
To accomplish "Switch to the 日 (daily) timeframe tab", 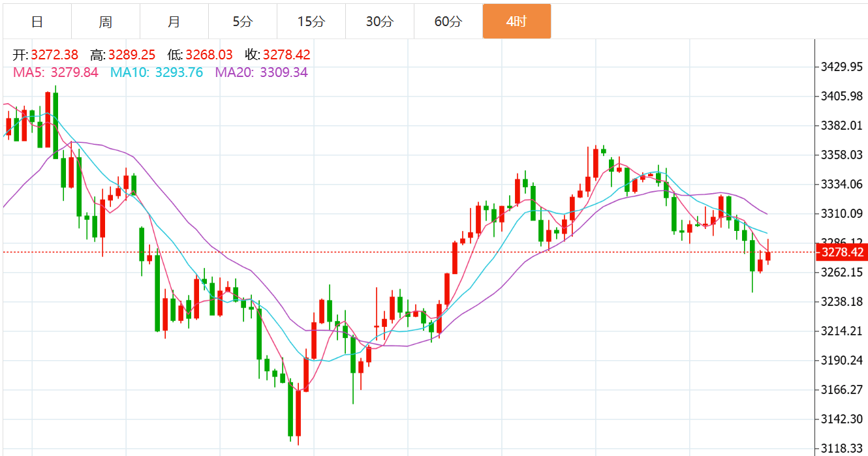I will tap(37, 22).
